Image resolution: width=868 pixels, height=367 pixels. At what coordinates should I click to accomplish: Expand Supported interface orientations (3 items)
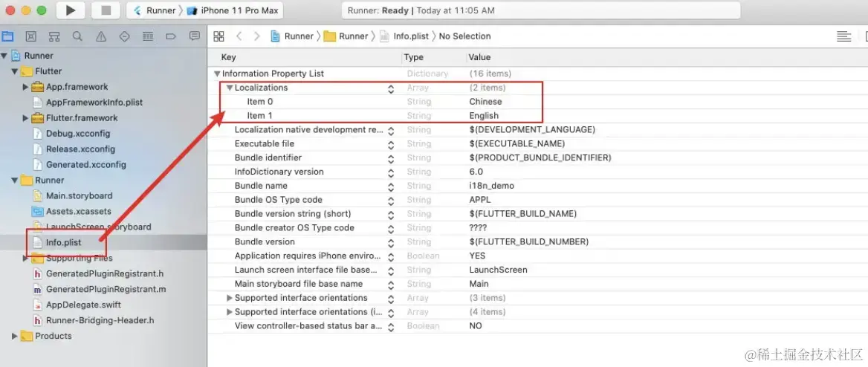[230, 298]
